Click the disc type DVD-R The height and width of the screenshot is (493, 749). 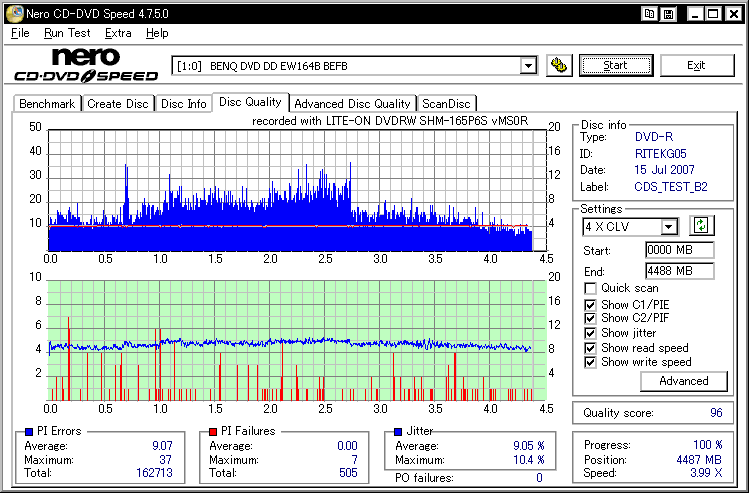[653, 137]
